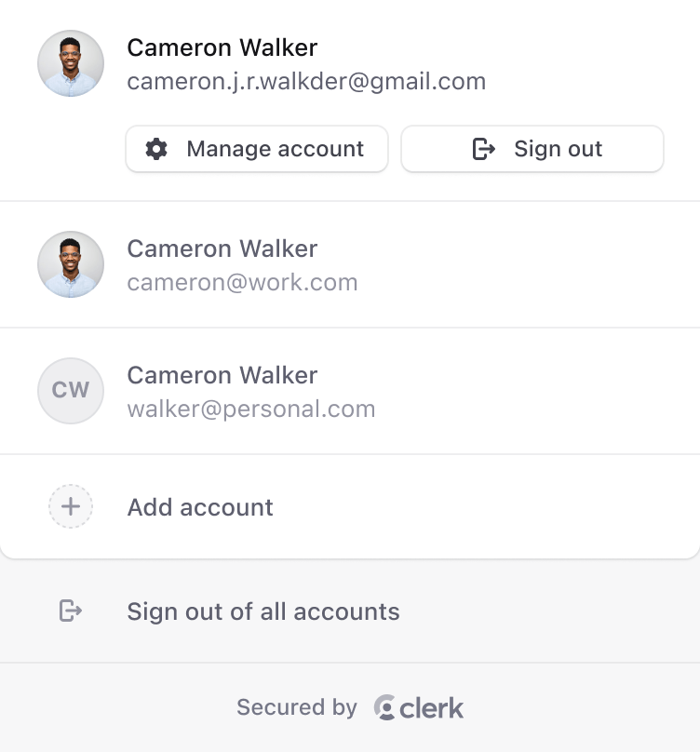700x752 pixels.
Task: Open Manage account settings
Action: pyautogui.click(x=257, y=149)
